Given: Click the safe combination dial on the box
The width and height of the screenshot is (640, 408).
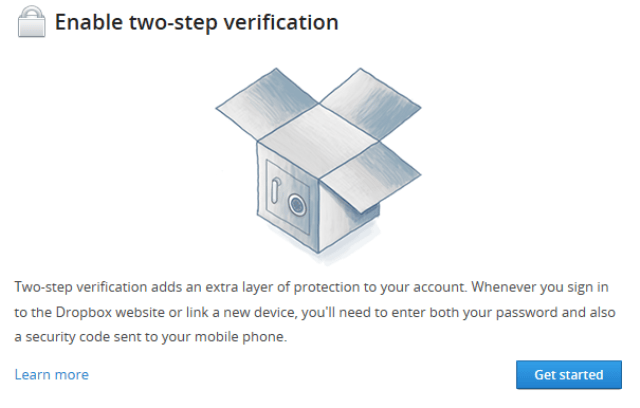Looking at the screenshot, I should point(297,204).
